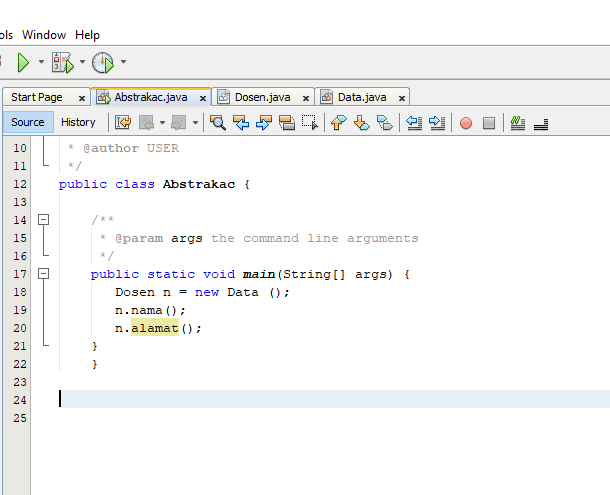Run the project with the green play icon
The image size is (610, 495).
point(22,63)
